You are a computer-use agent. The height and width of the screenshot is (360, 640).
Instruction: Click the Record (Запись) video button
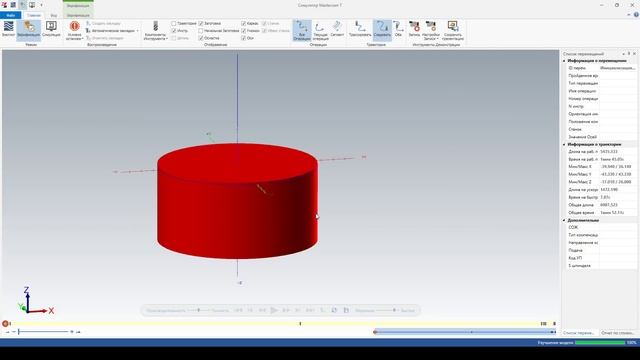click(414, 29)
